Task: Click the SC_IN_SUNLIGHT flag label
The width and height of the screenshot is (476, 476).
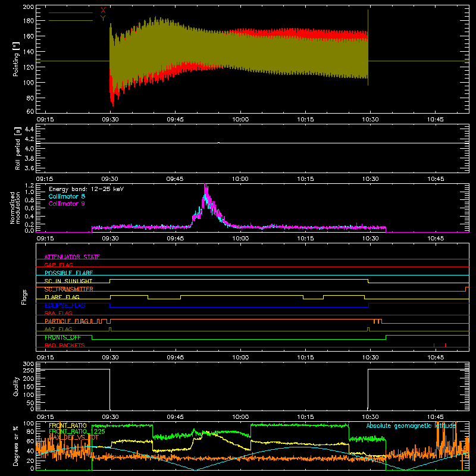Action: click(x=68, y=281)
